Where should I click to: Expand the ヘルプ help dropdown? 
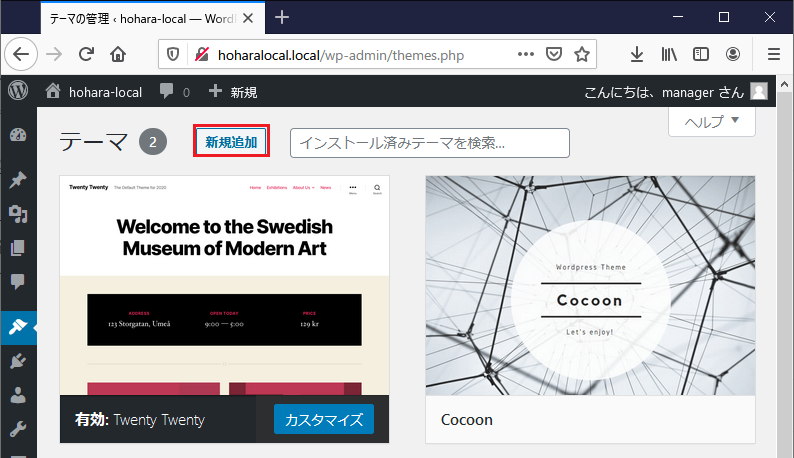(712, 121)
